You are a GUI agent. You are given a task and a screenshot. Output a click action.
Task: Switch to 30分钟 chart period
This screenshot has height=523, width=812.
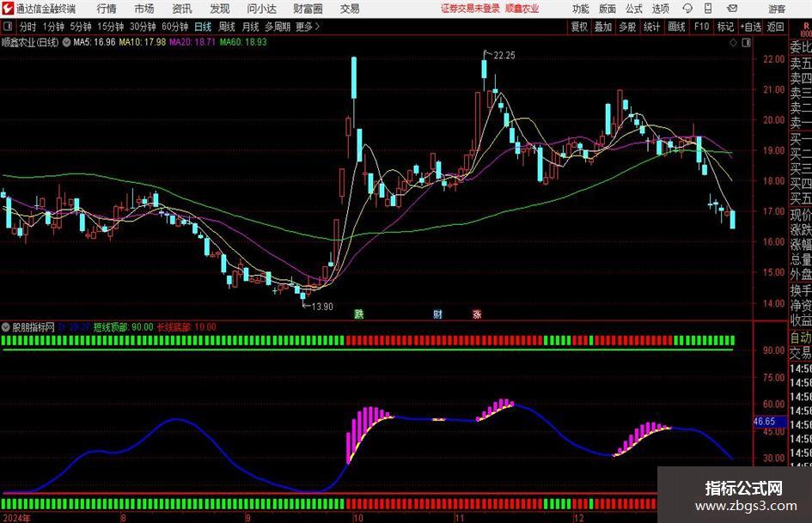tap(143, 27)
